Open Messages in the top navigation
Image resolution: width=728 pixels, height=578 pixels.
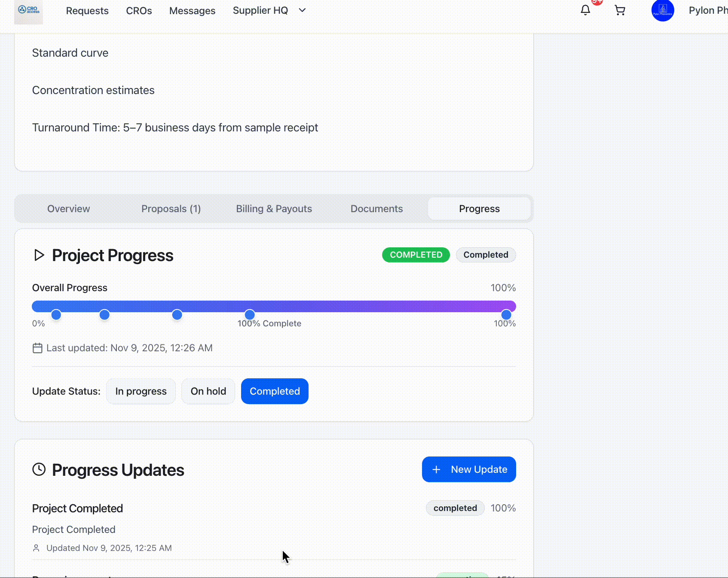(x=192, y=11)
